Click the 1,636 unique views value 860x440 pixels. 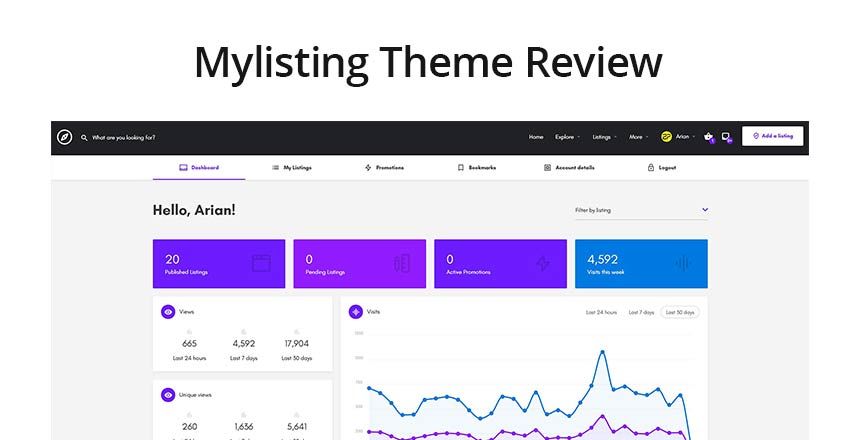(244, 426)
